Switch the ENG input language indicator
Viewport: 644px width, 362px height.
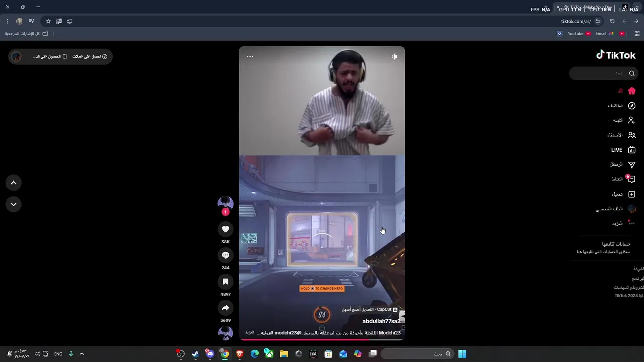58,354
